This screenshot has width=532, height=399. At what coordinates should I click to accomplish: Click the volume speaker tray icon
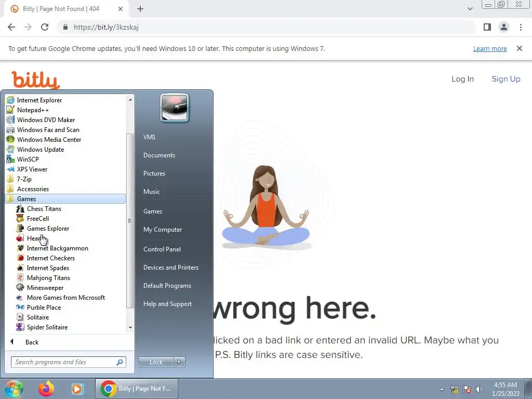(480, 389)
